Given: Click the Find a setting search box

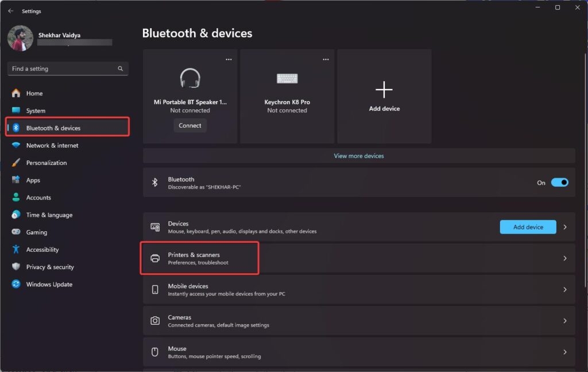Looking at the screenshot, I should coord(68,68).
